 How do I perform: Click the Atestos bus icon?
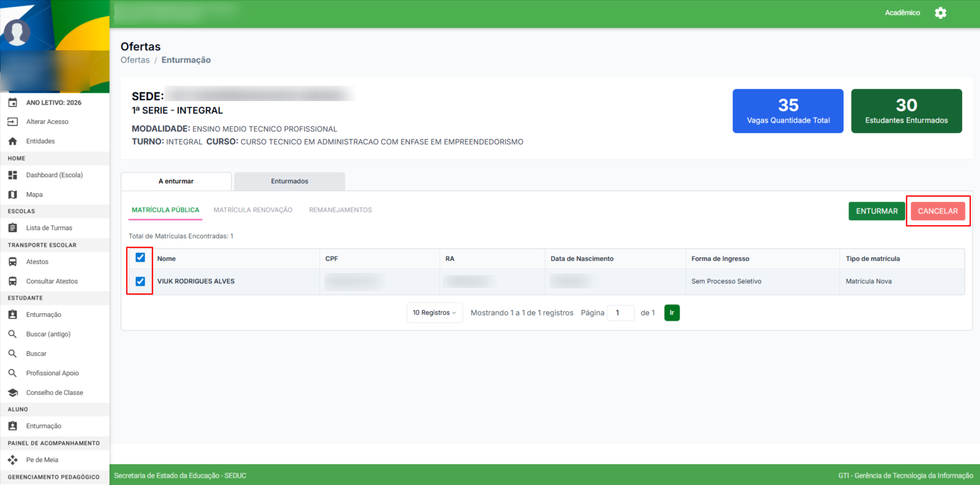13,262
